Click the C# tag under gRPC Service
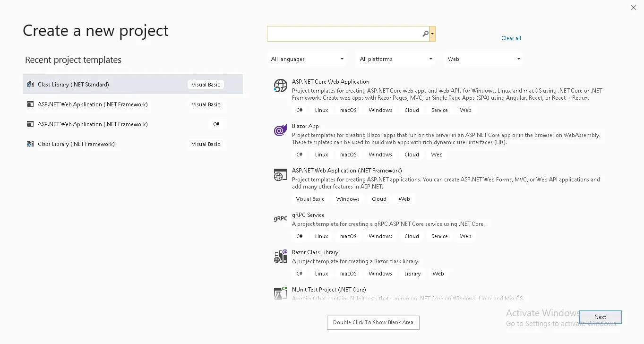Image resolution: width=644 pixels, height=344 pixels. [x=300, y=236]
